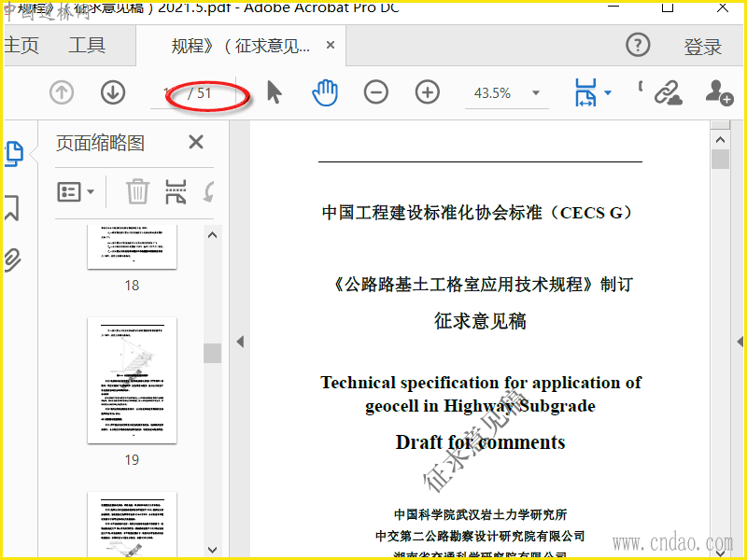
Task: Open the page thumbnails panel icon
Action: pos(14,154)
